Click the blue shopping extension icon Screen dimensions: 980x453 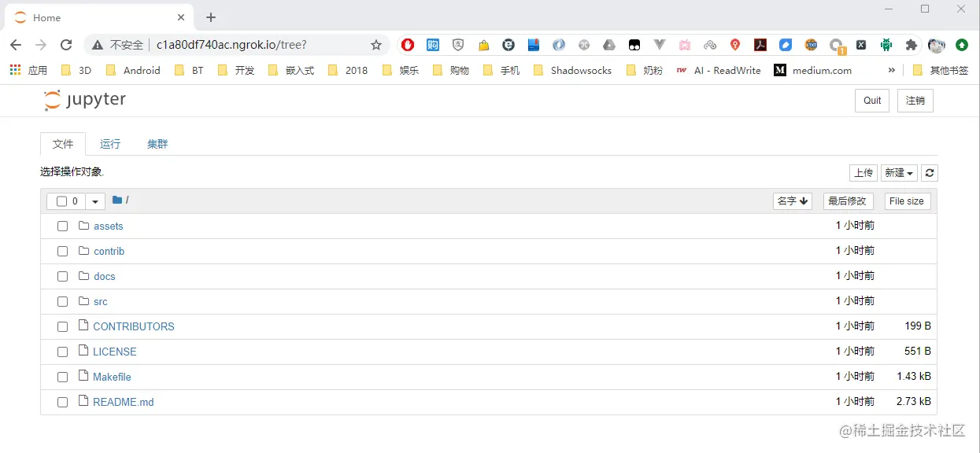[x=433, y=45]
